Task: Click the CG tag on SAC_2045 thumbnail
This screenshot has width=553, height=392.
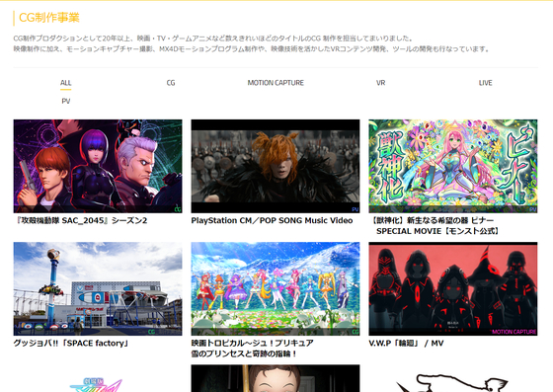Action: point(178,209)
